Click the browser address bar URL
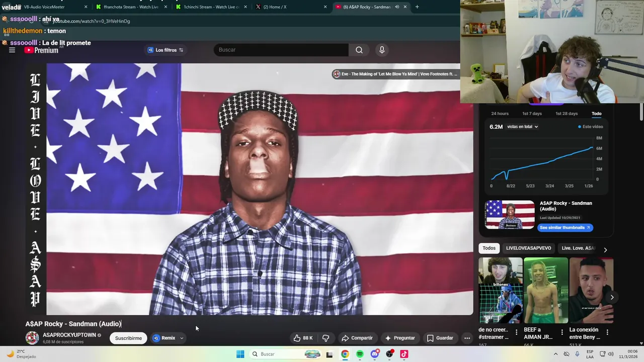The width and height of the screenshot is (644, 362). (x=91, y=21)
